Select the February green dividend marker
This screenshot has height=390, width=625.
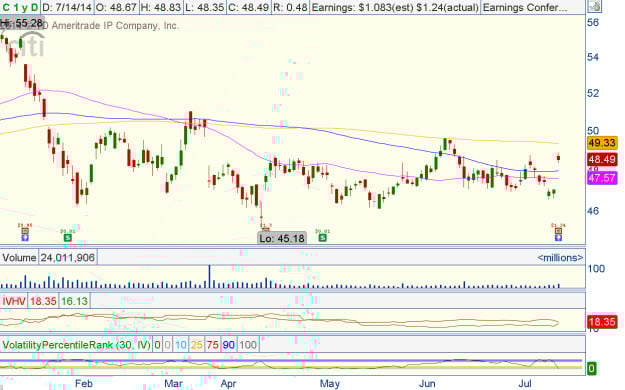tap(68, 238)
